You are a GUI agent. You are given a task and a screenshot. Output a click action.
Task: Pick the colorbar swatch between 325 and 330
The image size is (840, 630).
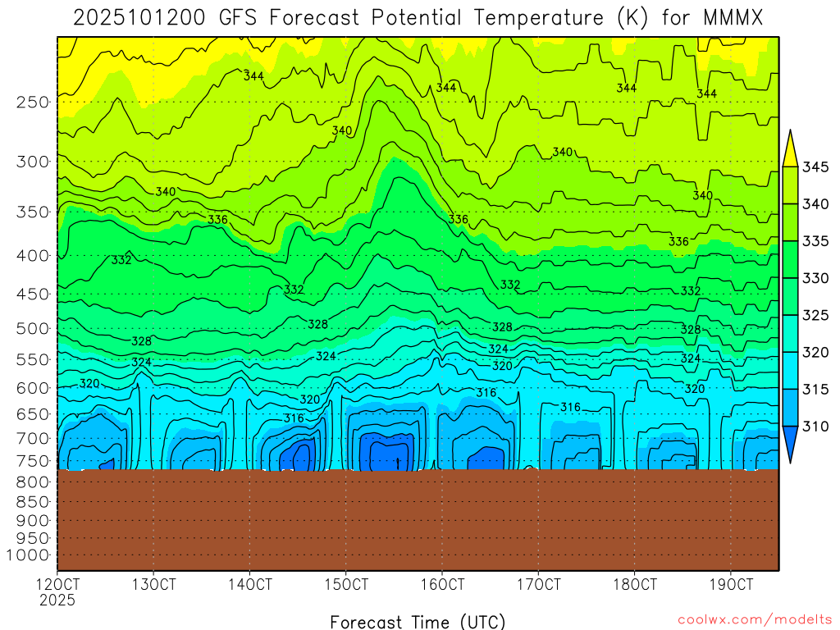pos(790,296)
